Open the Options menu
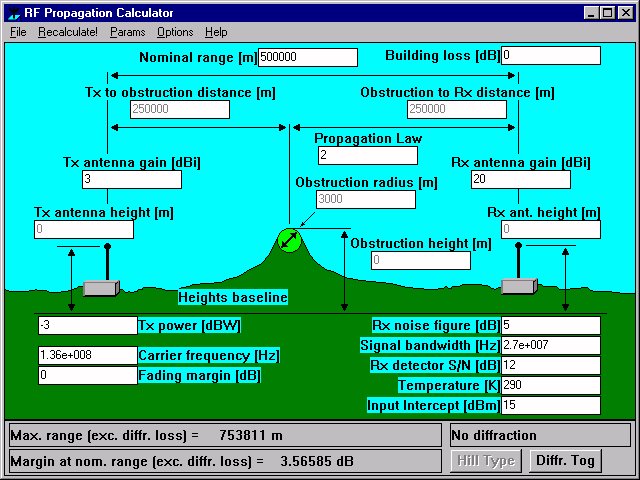 pos(175,32)
